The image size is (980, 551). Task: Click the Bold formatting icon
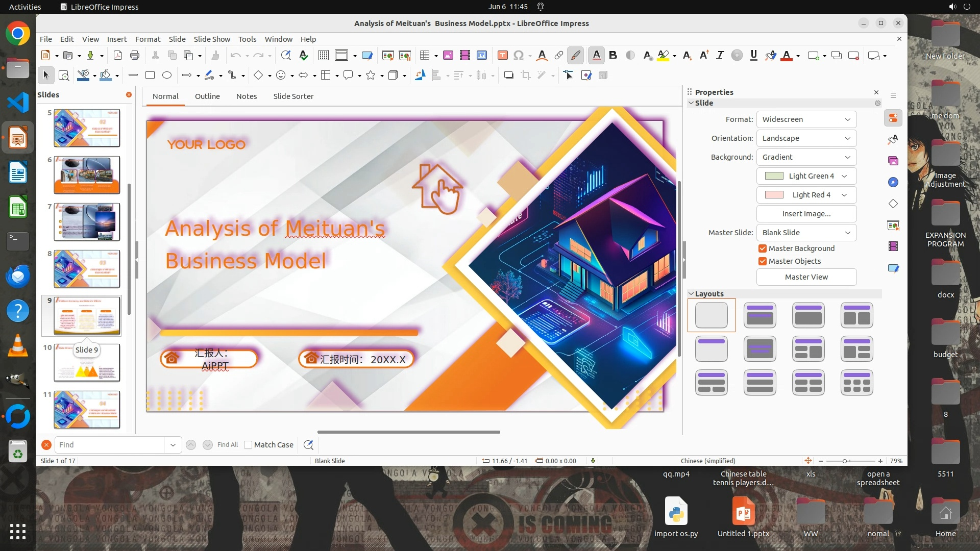click(x=613, y=56)
